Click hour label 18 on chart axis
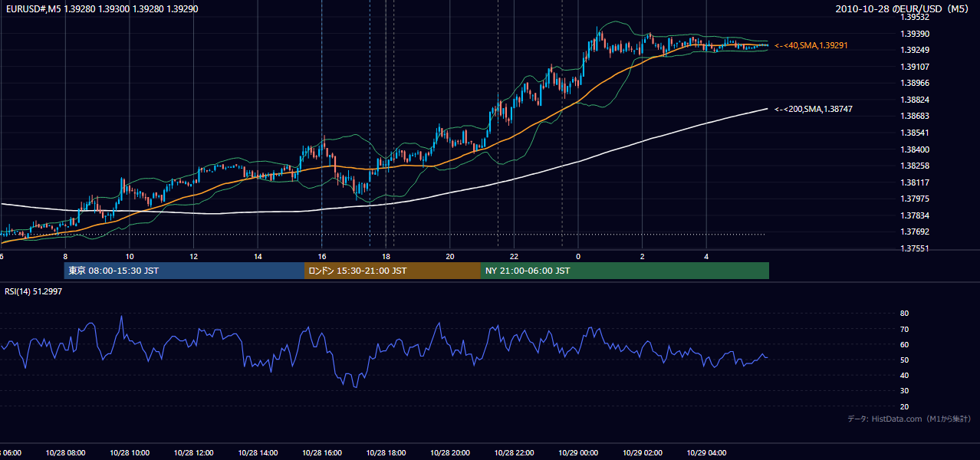980x460 pixels. pos(386,256)
